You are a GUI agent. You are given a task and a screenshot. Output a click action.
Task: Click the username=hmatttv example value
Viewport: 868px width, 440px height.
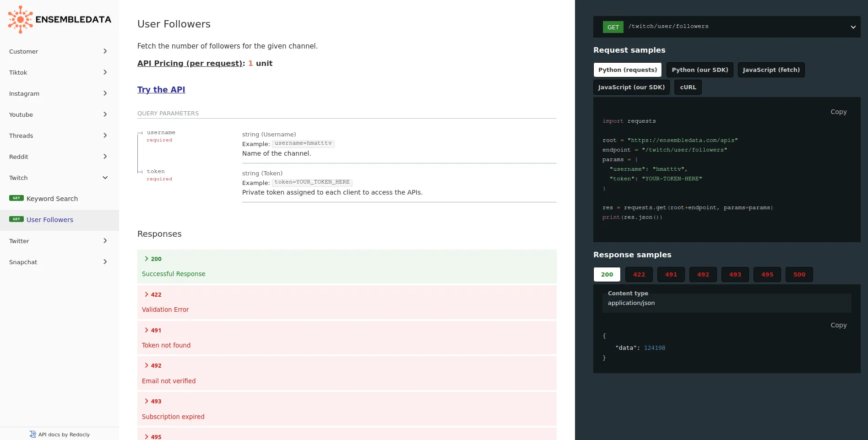click(303, 143)
